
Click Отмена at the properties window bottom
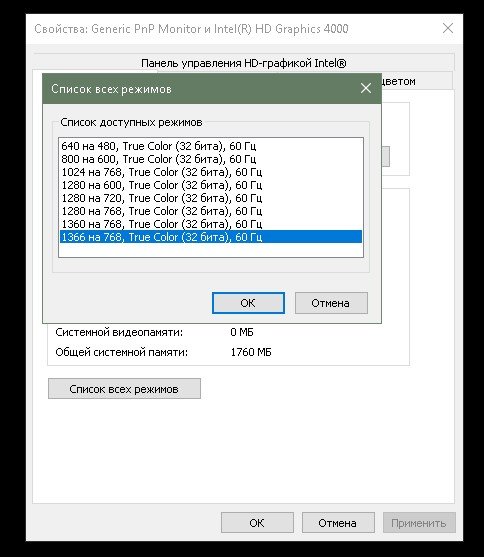coord(338,523)
